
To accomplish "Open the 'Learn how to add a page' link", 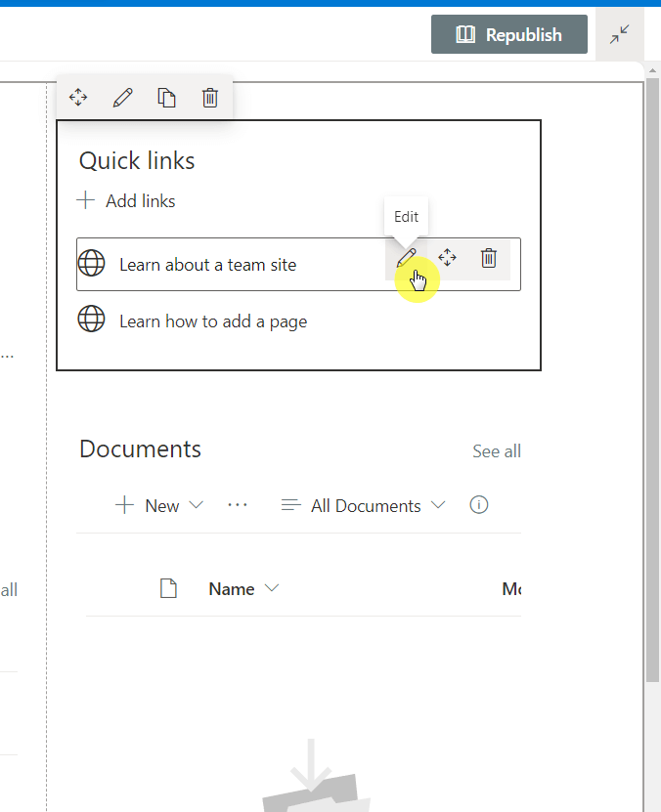I will (x=213, y=321).
